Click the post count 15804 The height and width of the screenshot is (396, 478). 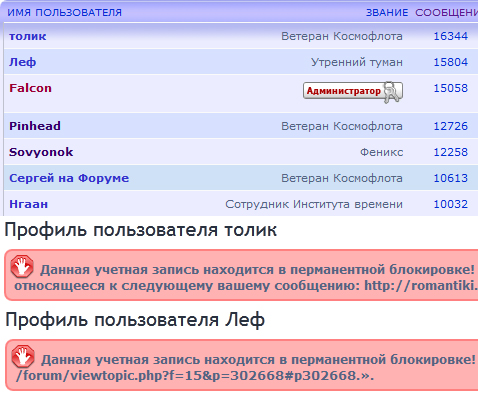pos(451,62)
